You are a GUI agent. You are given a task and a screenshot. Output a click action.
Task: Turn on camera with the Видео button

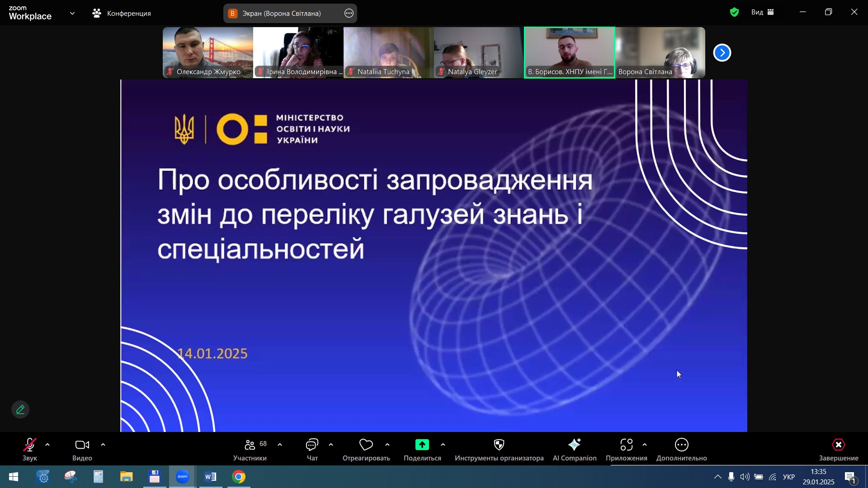point(82,449)
